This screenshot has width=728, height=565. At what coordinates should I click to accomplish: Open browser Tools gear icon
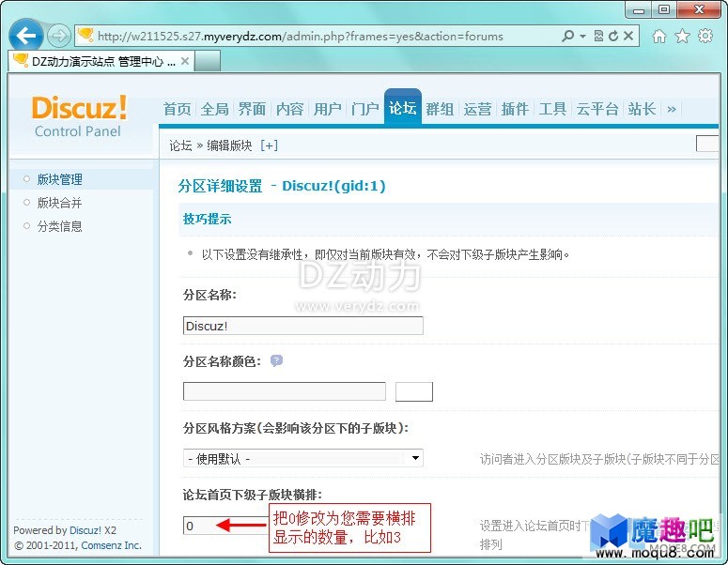705,36
